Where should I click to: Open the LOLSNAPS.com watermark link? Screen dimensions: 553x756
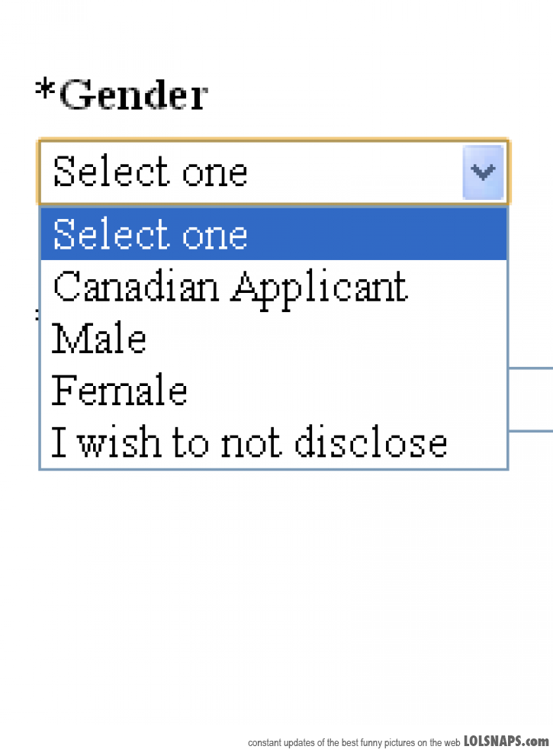point(506,741)
